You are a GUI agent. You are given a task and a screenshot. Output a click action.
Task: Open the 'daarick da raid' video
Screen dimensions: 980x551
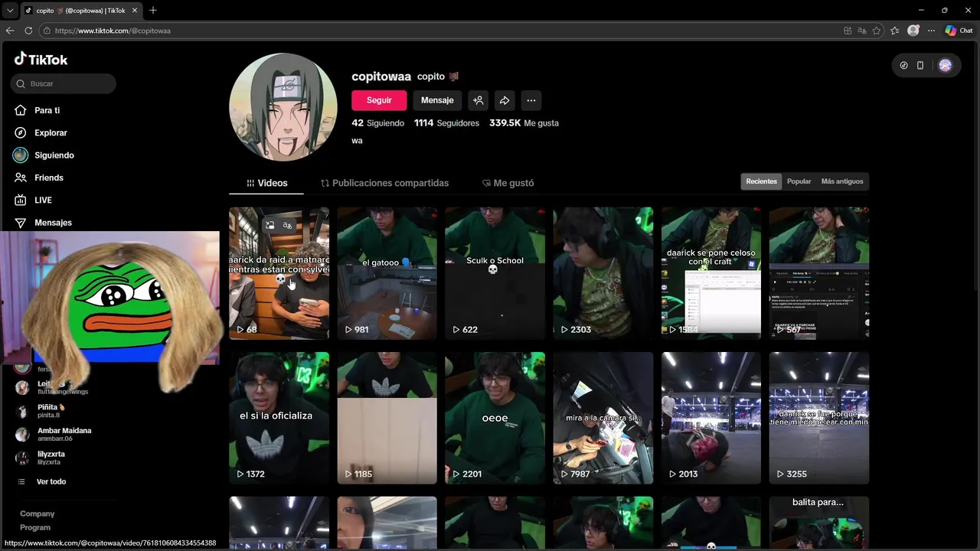tap(279, 273)
